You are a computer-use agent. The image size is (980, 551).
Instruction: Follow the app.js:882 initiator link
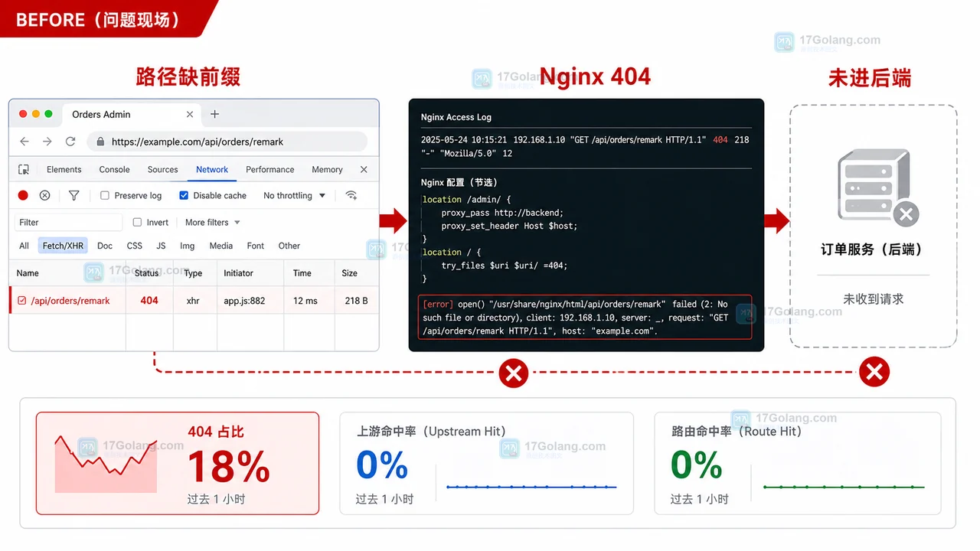[244, 301]
